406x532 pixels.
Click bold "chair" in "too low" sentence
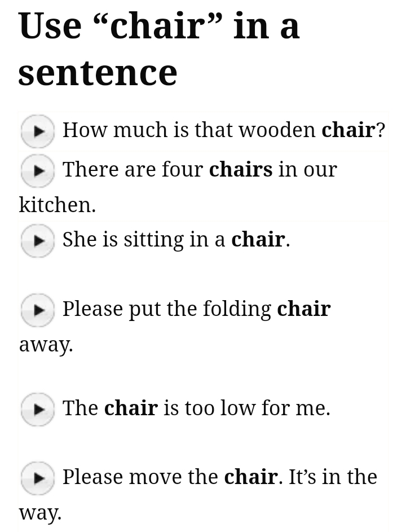tap(131, 408)
